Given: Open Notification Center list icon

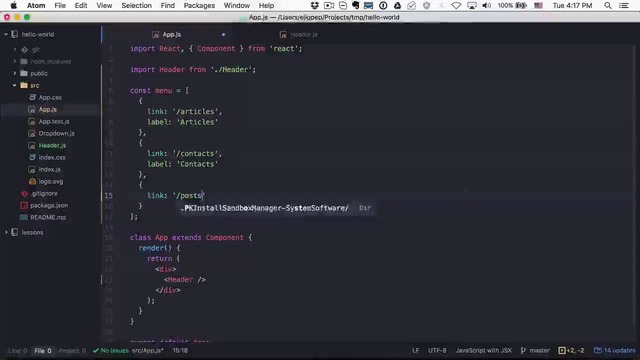Looking at the screenshot, I should pyautogui.click(x=624, y=5).
